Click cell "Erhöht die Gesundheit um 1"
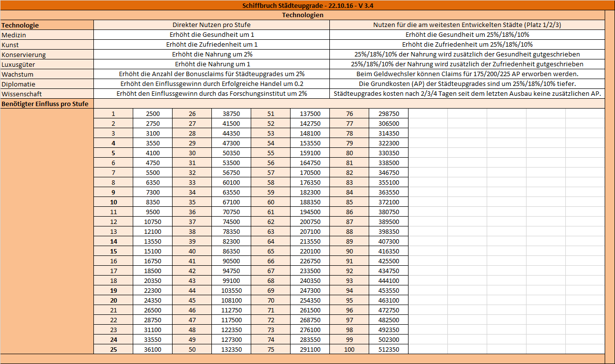 coord(211,35)
